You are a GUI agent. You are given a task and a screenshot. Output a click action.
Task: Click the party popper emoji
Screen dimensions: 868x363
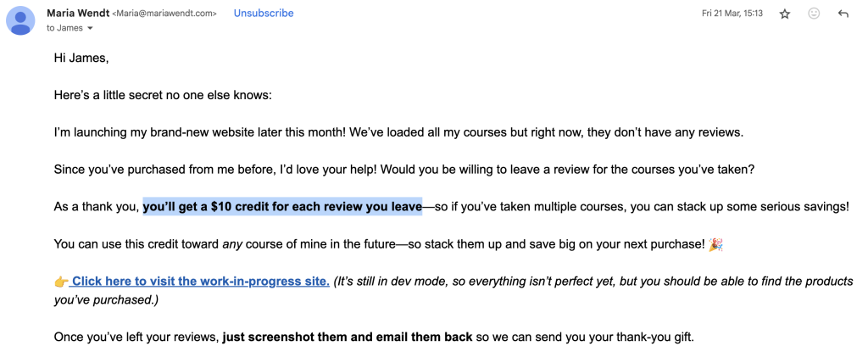point(715,244)
